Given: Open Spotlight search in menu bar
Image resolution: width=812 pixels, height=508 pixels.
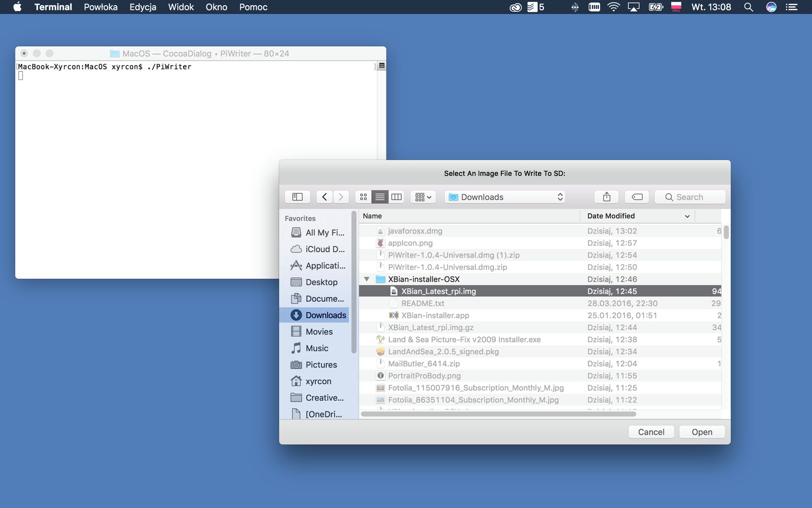Looking at the screenshot, I should (x=748, y=7).
